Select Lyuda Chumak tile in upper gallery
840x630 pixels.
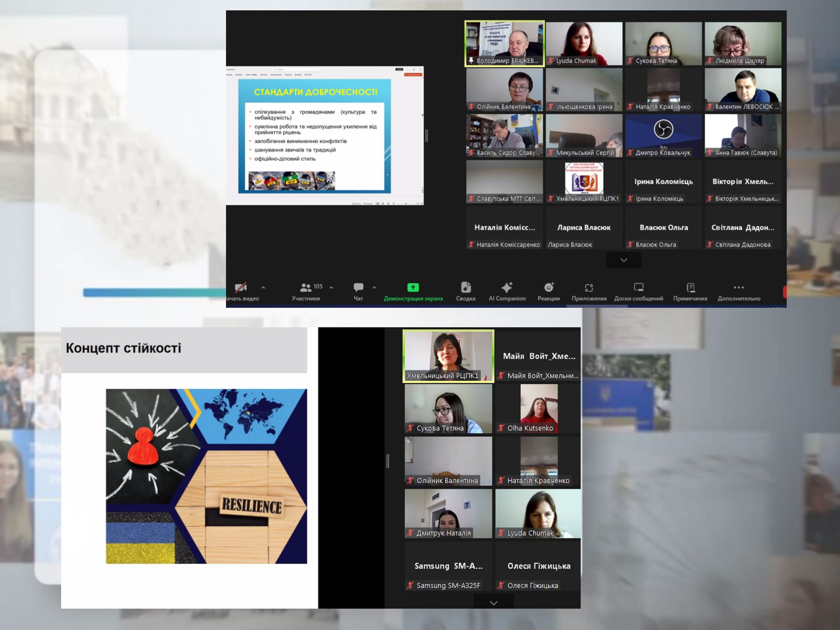584,43
